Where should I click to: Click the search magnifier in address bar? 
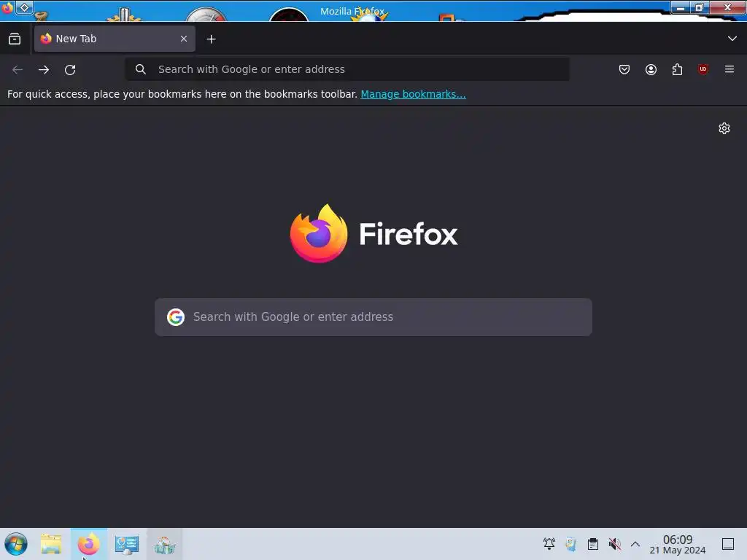pos(141,69)
